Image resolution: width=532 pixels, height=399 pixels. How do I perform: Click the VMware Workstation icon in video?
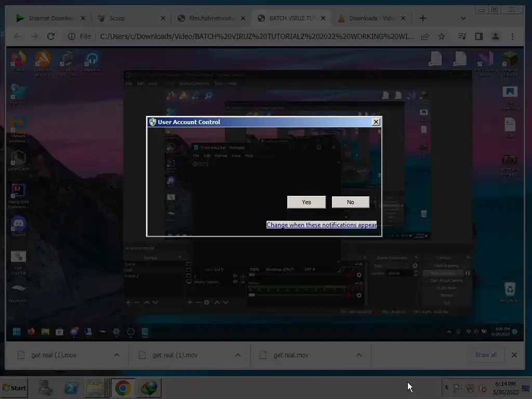18,130
